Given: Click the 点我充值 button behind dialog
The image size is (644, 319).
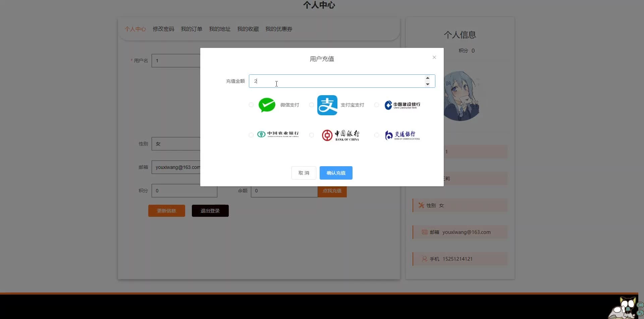Looking at the screenshot, I should point(332,191).
